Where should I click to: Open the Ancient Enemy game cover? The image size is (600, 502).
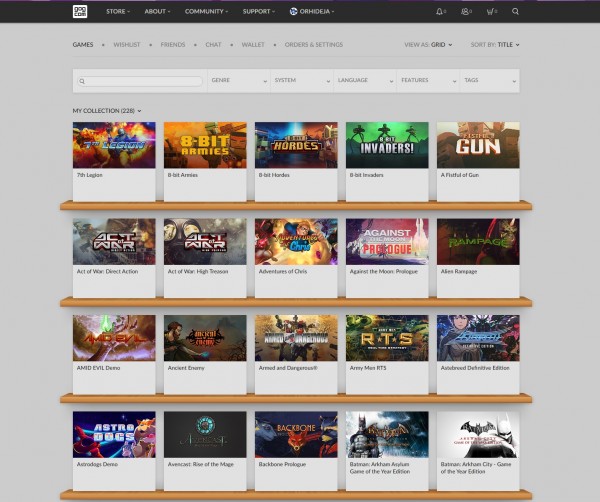tap(205, 338)
